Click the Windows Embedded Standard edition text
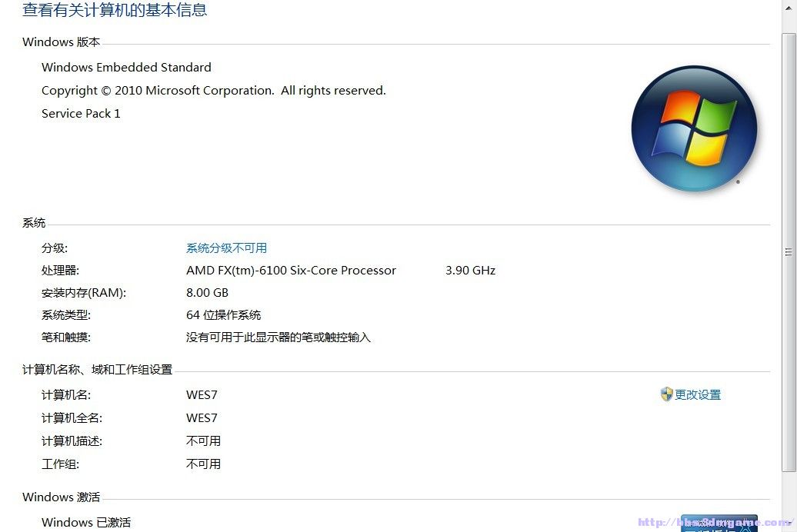Viewport: 797px width, 532px height. click(x=126, y=67)
